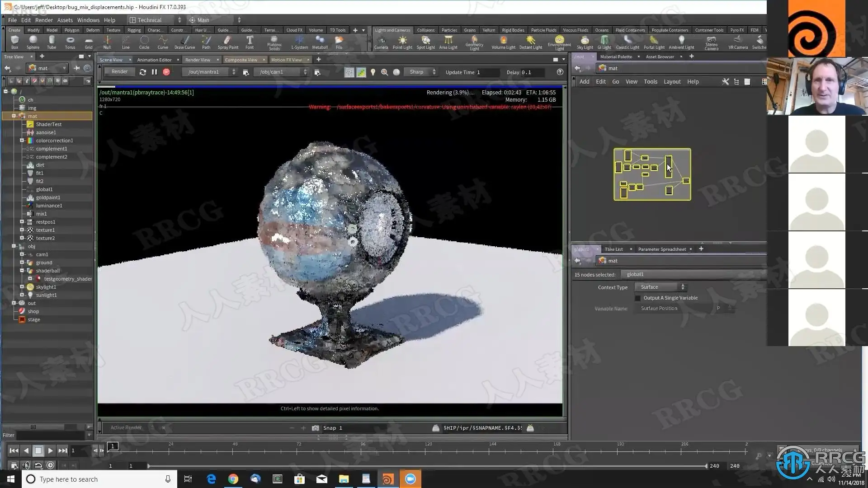Screen dimensions: 868x488
Task: Collapse the mat tree node
Action: (14, 116)
